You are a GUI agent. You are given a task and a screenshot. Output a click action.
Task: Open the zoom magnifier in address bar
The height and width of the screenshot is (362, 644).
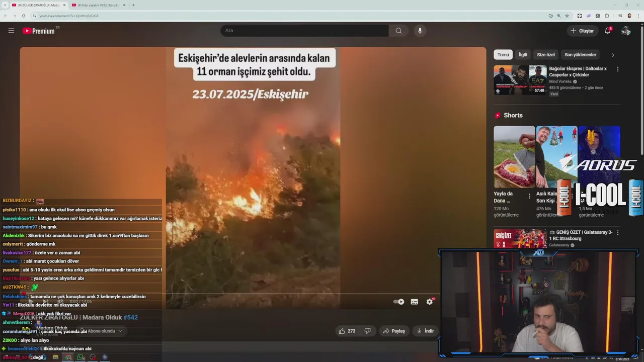pos(558,16)
